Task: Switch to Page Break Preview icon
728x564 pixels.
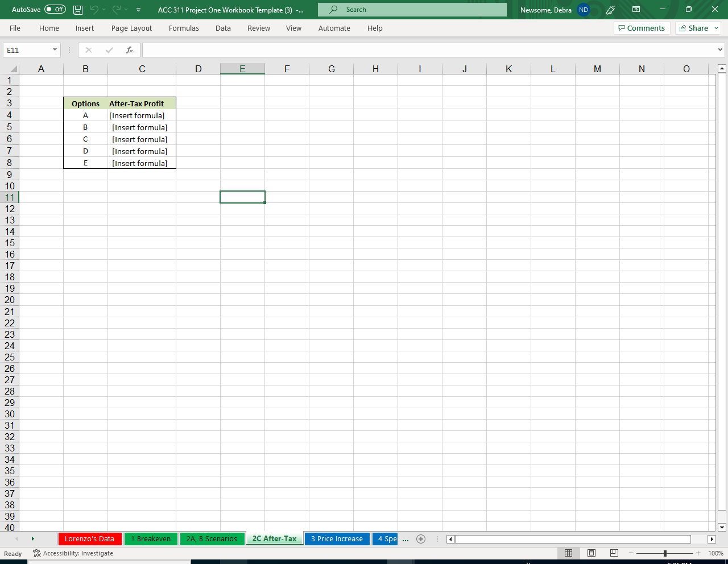Action: pos(614,553)
